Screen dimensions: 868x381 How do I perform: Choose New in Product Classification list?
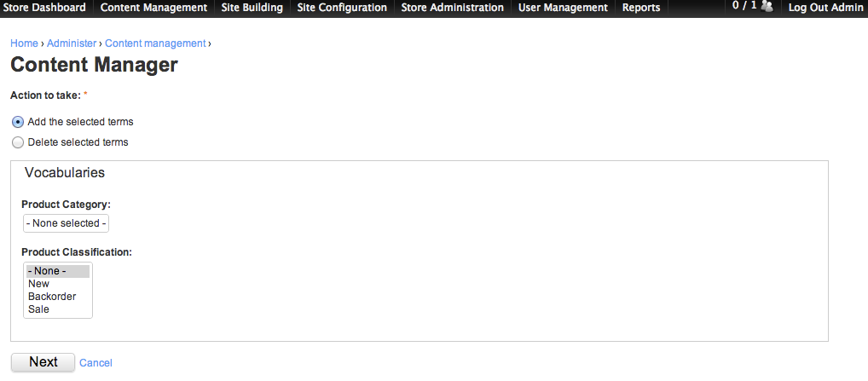(58, 284)
